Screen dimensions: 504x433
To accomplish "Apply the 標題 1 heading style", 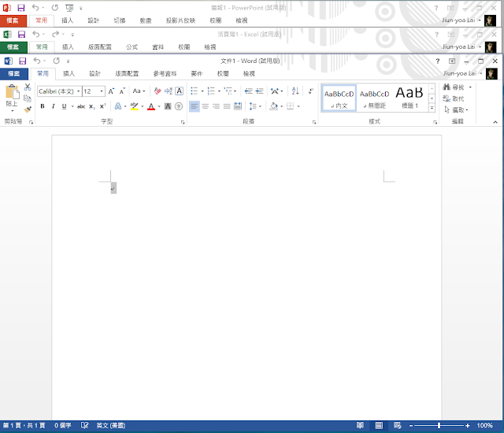I will [409, 98].
